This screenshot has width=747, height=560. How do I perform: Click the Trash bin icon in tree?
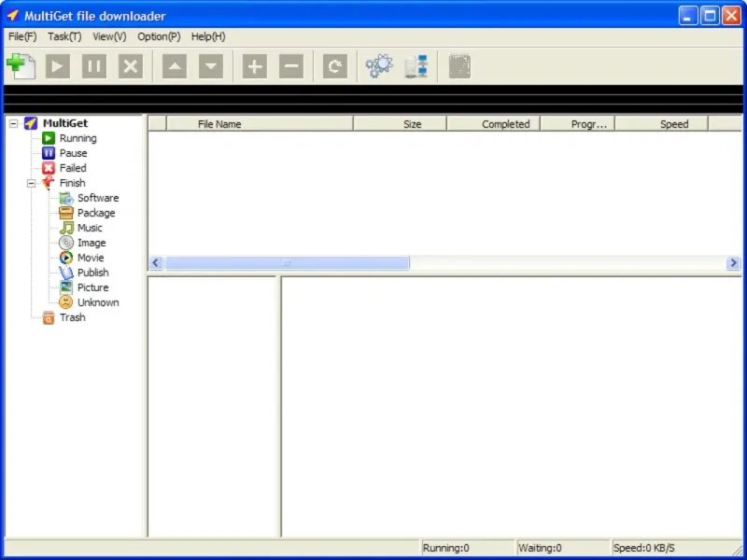pos(49,317)
